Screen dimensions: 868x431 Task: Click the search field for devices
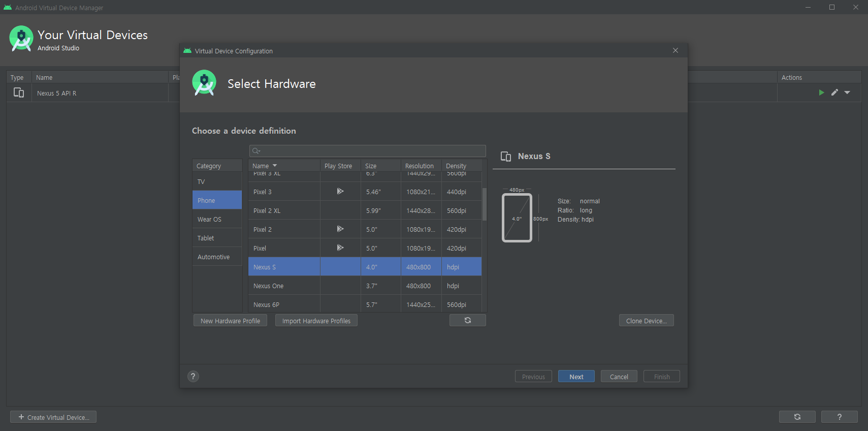point(368,151)
